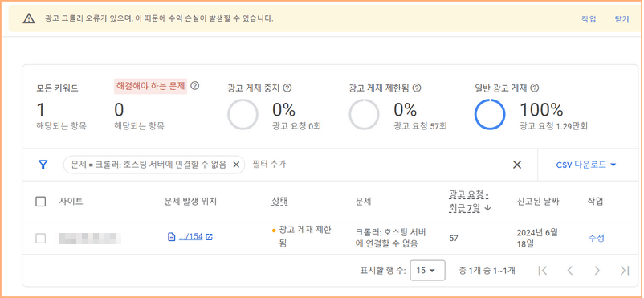Viewport: 644px width, 298px height.
Task: Open help icon next to 일반 광고 게재
Action: (x=535, y=88)
